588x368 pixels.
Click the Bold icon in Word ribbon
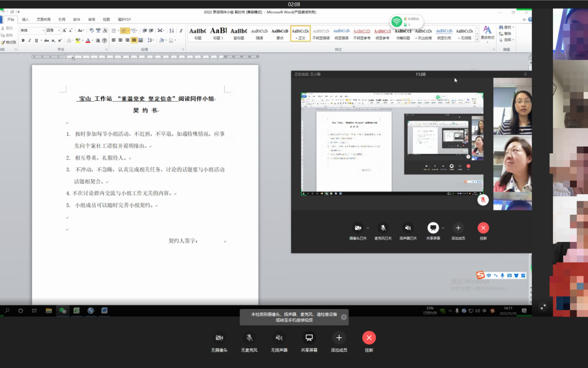pyautogui.click(x=23, y=41)
